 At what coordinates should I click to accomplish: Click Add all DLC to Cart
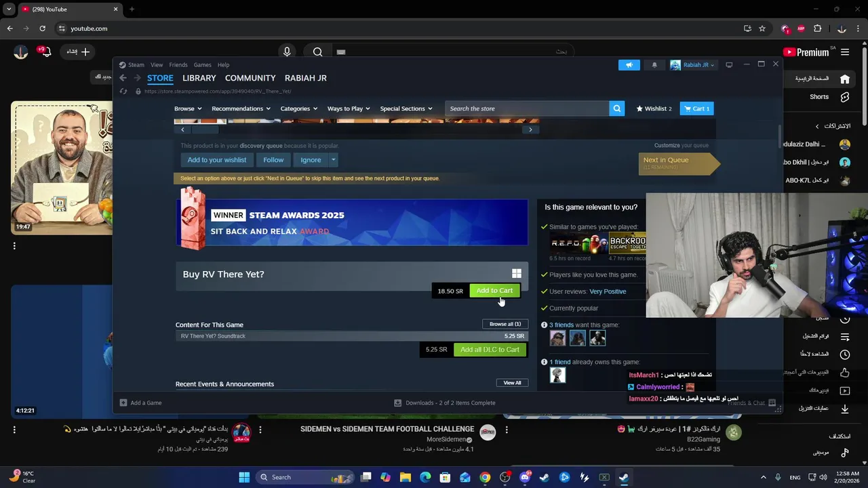490,350
